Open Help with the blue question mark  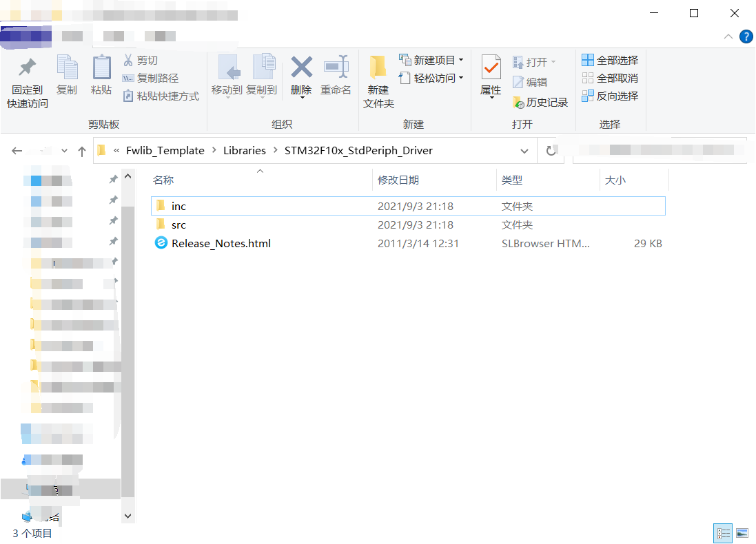pyautogui.click(x=746, y=36)
